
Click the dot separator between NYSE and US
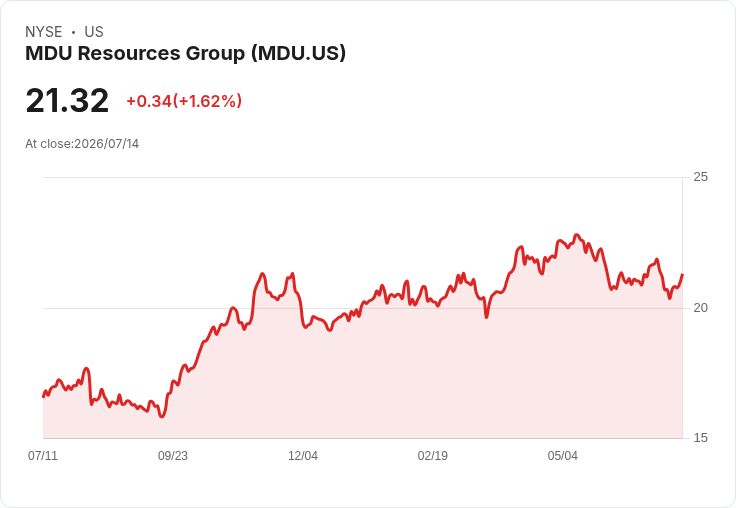(73, 32)
